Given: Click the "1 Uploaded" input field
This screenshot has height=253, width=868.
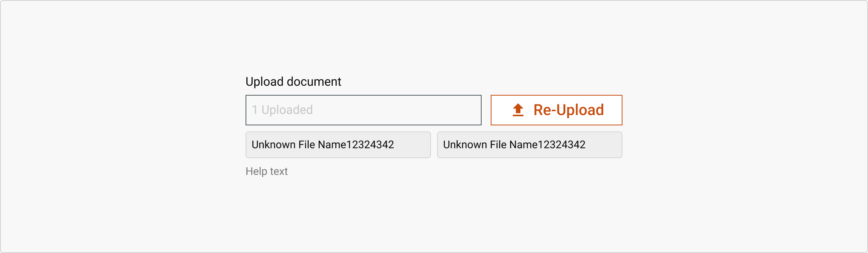Looking at the screenshot, I should pyautogui.click(x=363, y=110).
